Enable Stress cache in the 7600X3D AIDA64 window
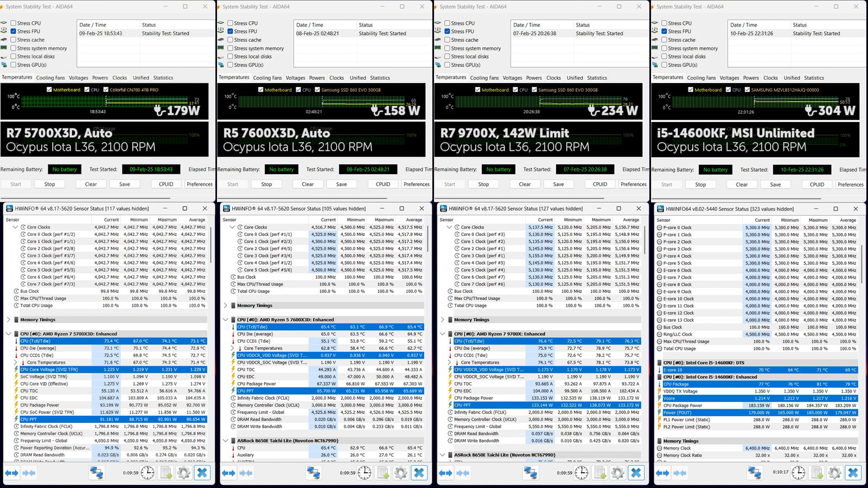The image size is (868, 488). pos(230,40)
